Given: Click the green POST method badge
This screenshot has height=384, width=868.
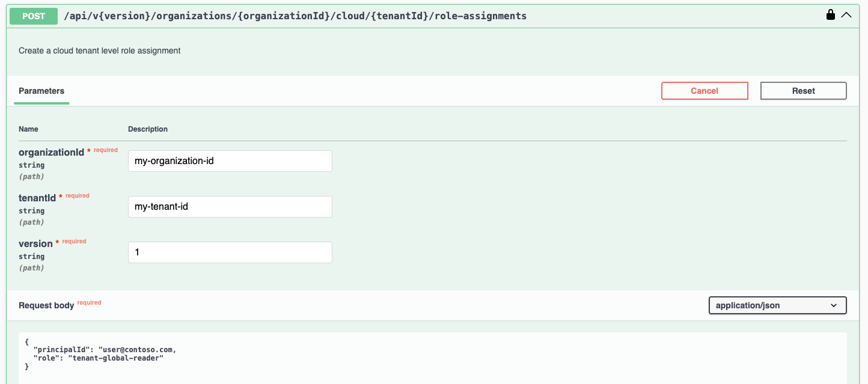Looking at the screenshot, I should (34, 16).
